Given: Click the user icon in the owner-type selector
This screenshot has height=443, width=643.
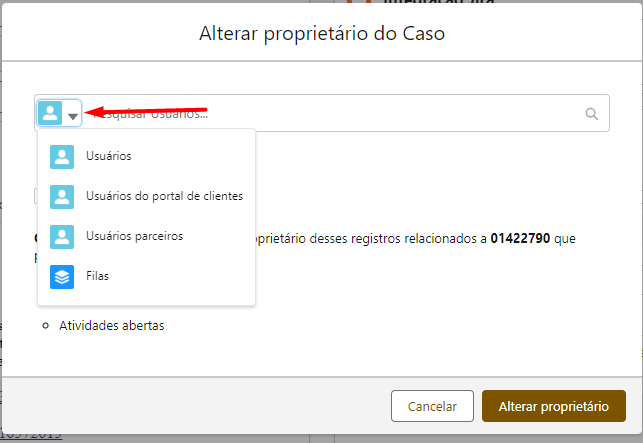Looking at the screenshot, I should pos(50,113).
